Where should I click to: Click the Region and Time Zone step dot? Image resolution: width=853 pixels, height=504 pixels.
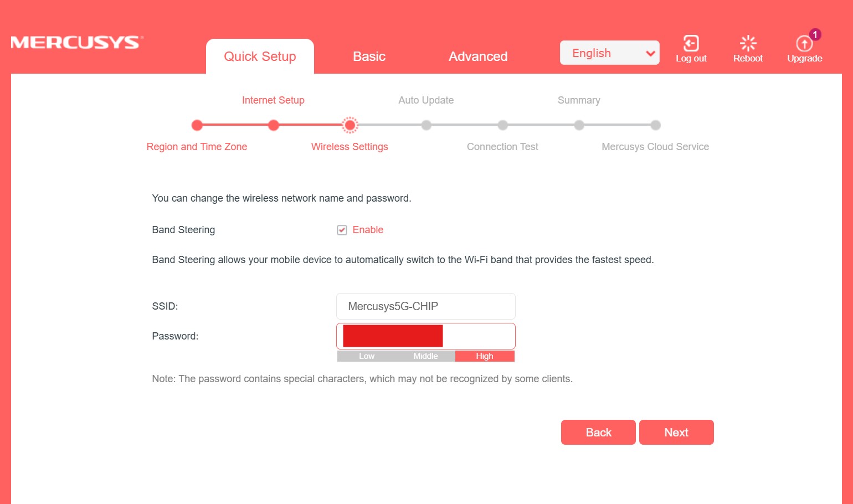pos(197,125)
